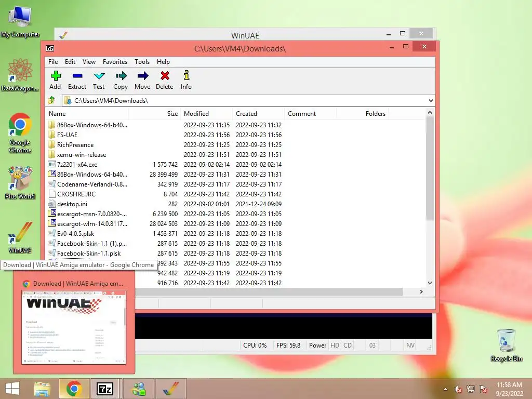Click the 7-Zip taskbar button
Image resolution: width=532 pixels, height=399 pixels.
(104, 389)
